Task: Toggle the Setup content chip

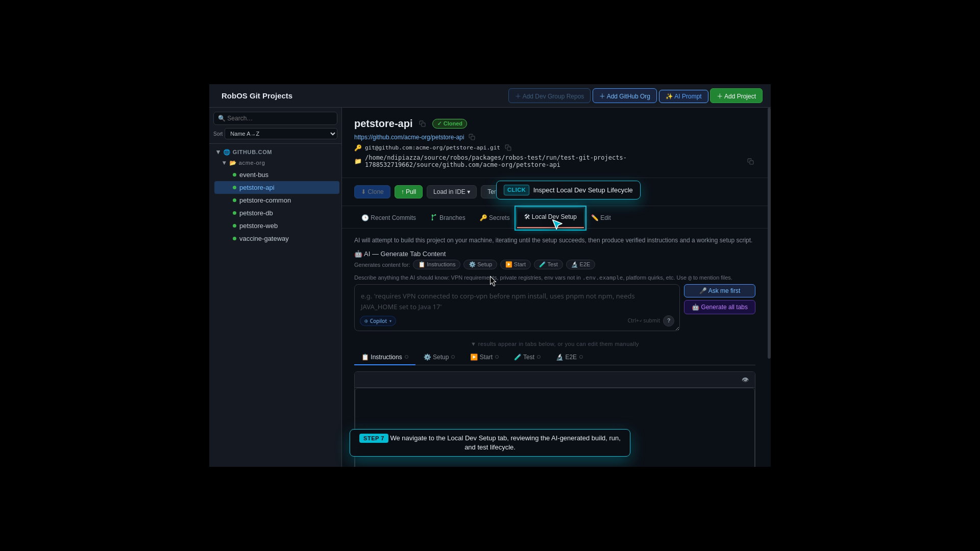Action: pyautogui.click(x=480, y=265)
